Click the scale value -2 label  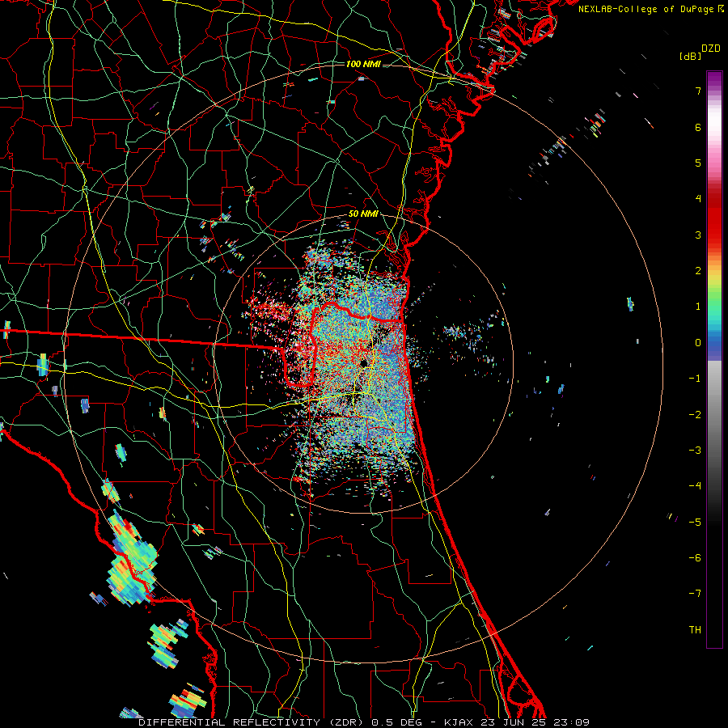(x=695, y=415)
